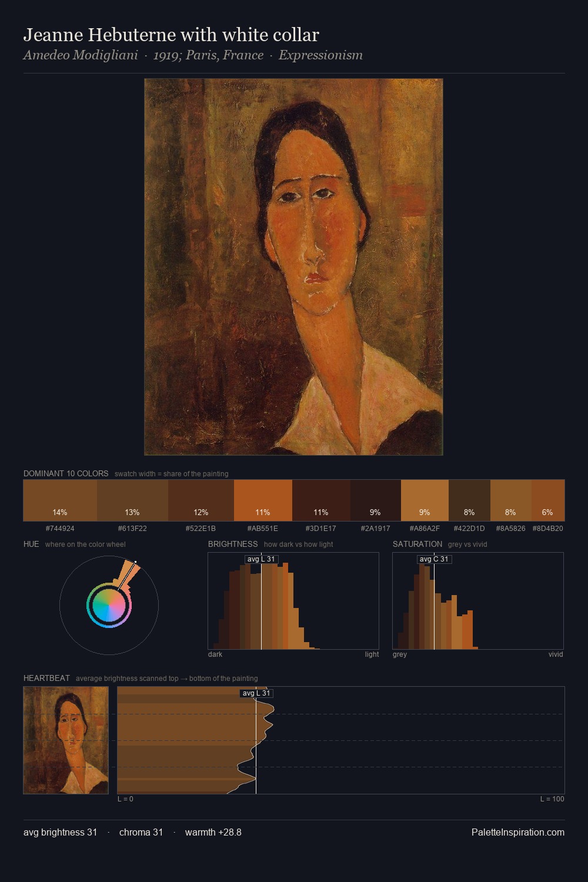Click the hue color wheel
Image resolution: width=588 pixels, height=882 pixels.
(x=109, y=605)
